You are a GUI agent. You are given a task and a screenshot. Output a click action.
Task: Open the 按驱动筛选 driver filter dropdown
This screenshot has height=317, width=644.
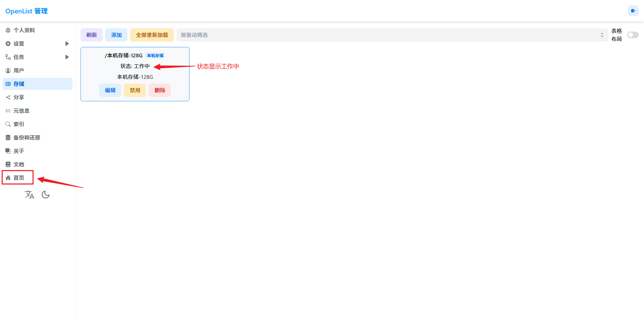392,35
